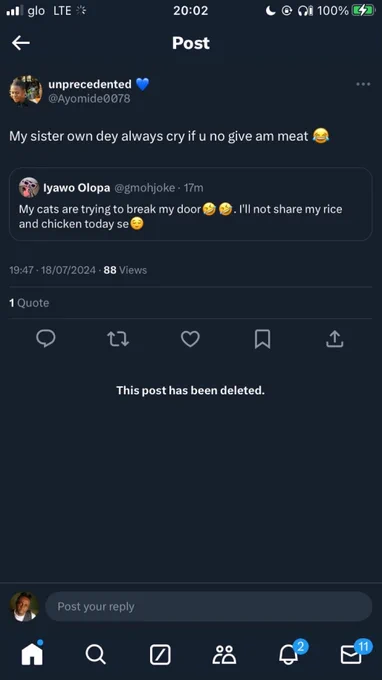Open the @Ayomide0078 handle

[89, 98]
